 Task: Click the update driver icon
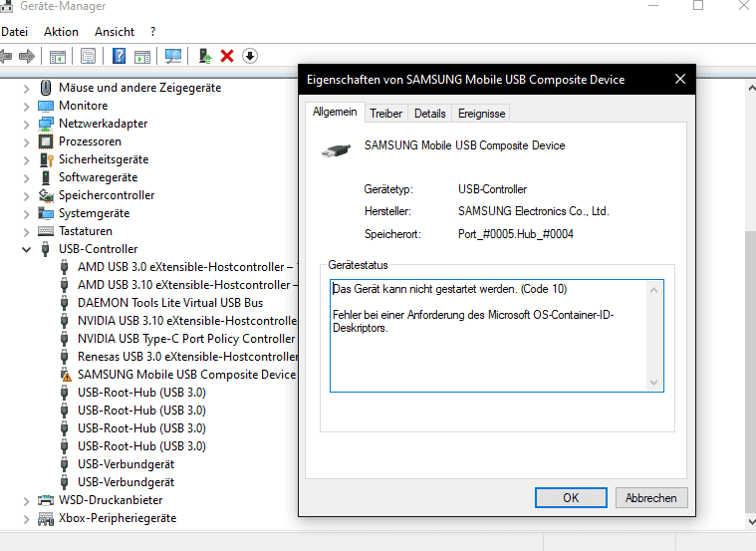tap(205, 57)
